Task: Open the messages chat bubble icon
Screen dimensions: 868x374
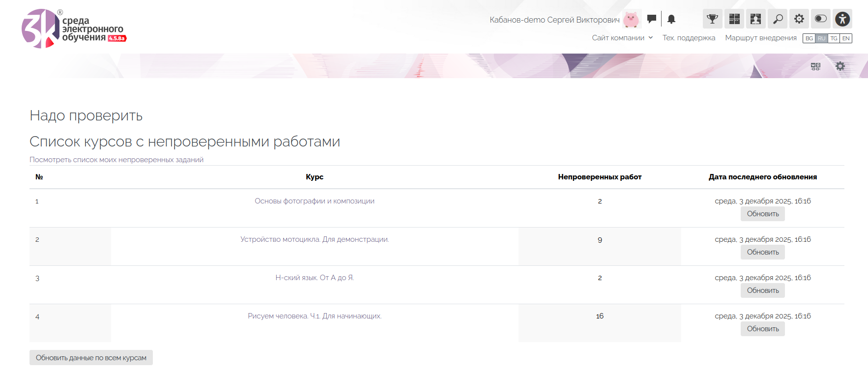Action: click(x=652, y=19)
